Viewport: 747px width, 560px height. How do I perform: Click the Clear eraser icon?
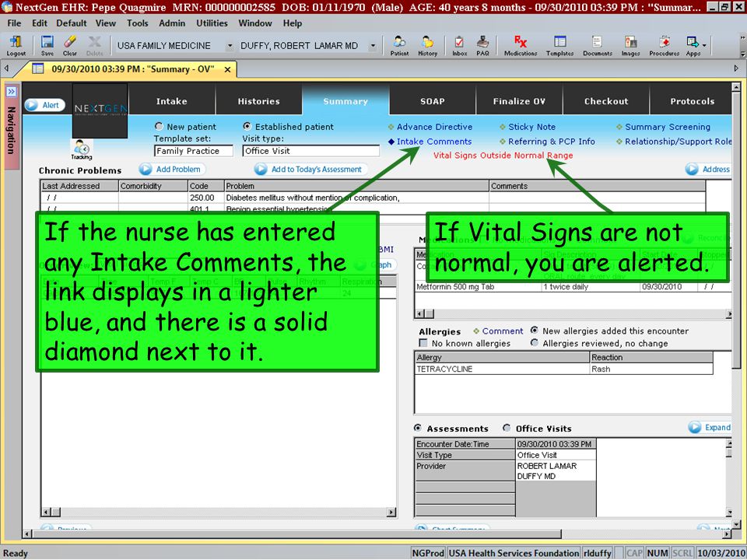[x=69, y=46]
